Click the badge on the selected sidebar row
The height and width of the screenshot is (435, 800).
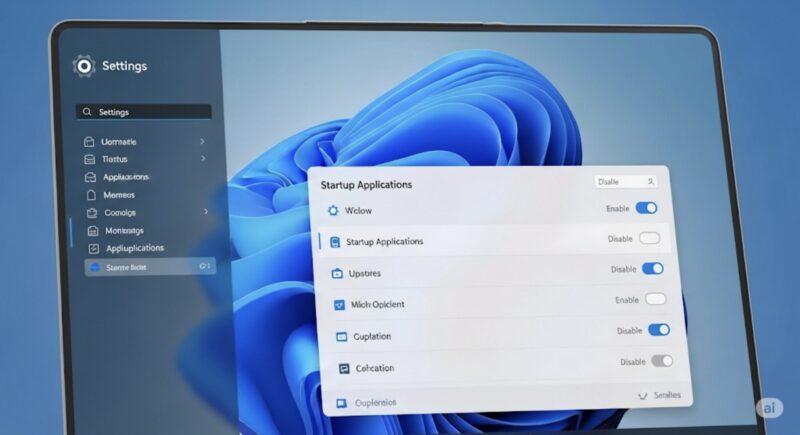click(x=205, y=266)
